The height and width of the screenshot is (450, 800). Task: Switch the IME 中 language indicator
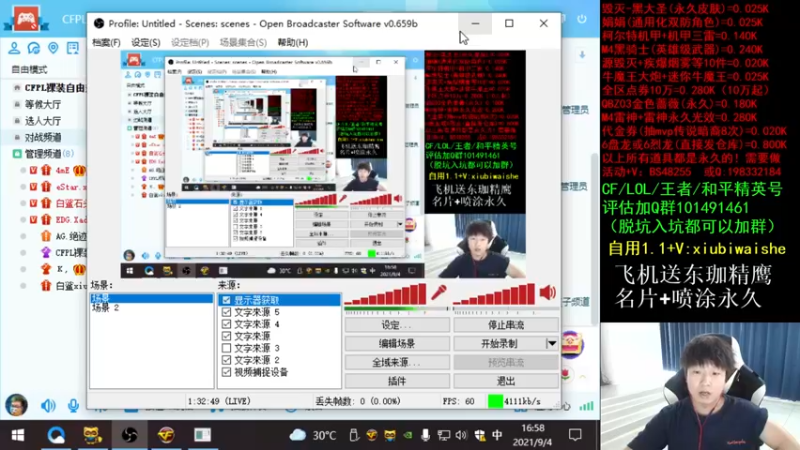pyautogui.click(x=497, y=435)
